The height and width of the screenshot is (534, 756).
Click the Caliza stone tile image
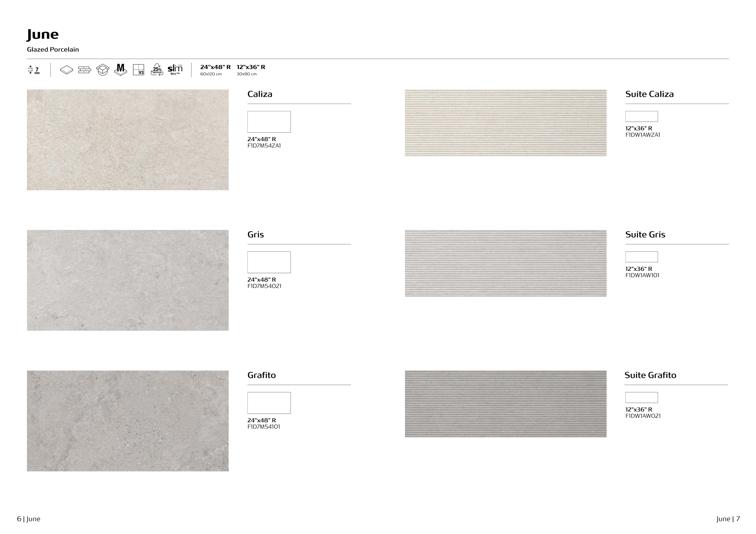(128, 140)
